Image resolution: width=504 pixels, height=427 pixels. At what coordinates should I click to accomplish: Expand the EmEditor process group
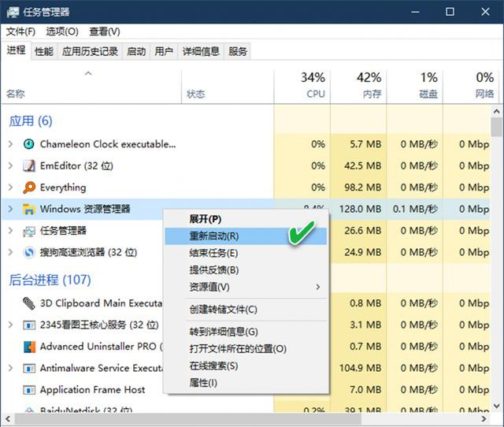[10, 166]
